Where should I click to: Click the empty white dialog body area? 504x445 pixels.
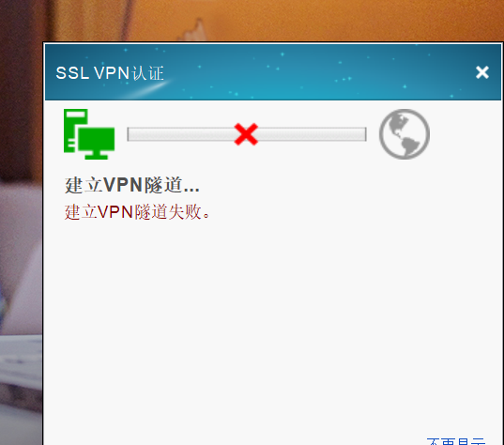click(273, 321)
